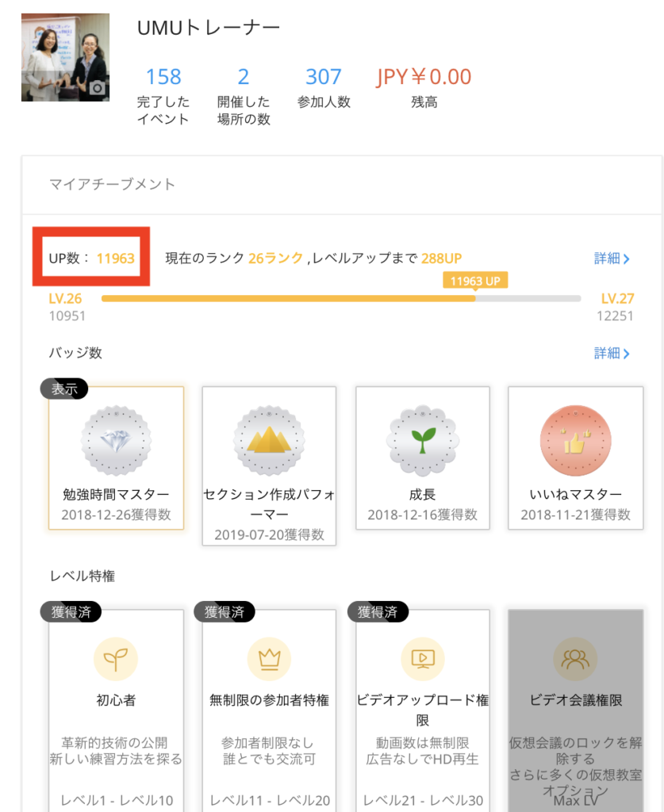
Task: Click the video upload privilege screen icon
Action: coord(423,659)
